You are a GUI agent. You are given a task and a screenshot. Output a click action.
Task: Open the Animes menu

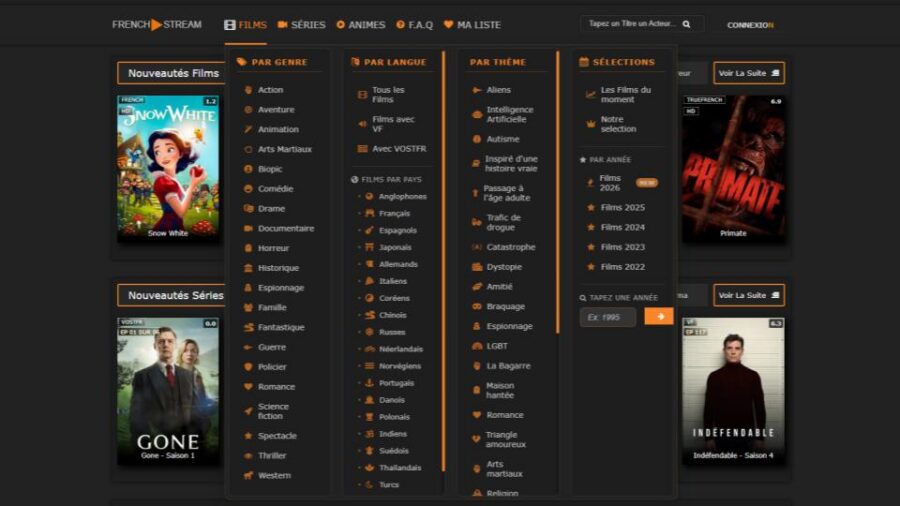(360, 25)
